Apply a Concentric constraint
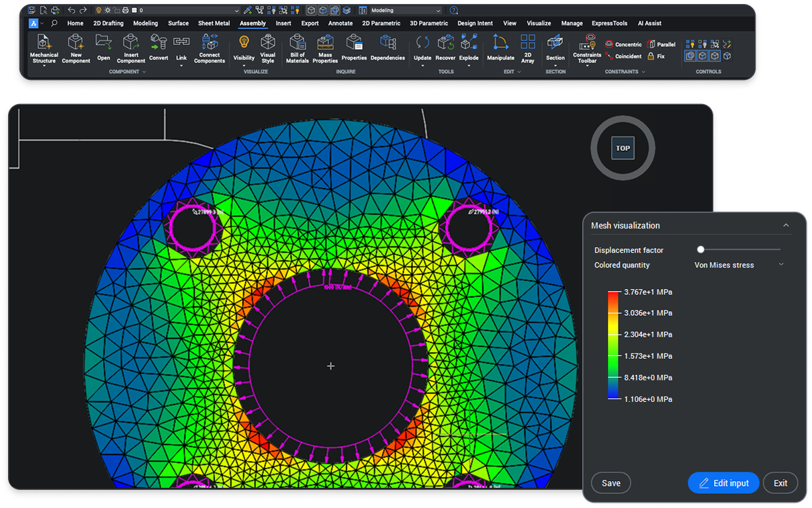The image size is (812, 508). [624, 44]
